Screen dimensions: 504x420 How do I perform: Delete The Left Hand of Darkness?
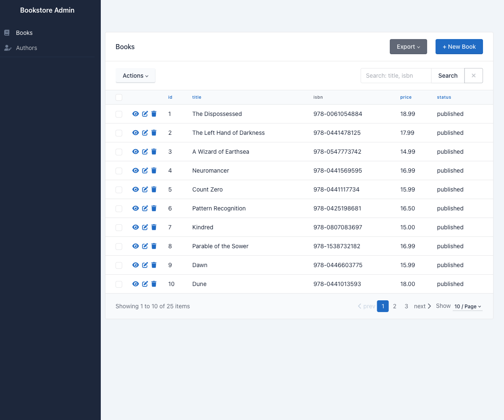click(154, 133)
